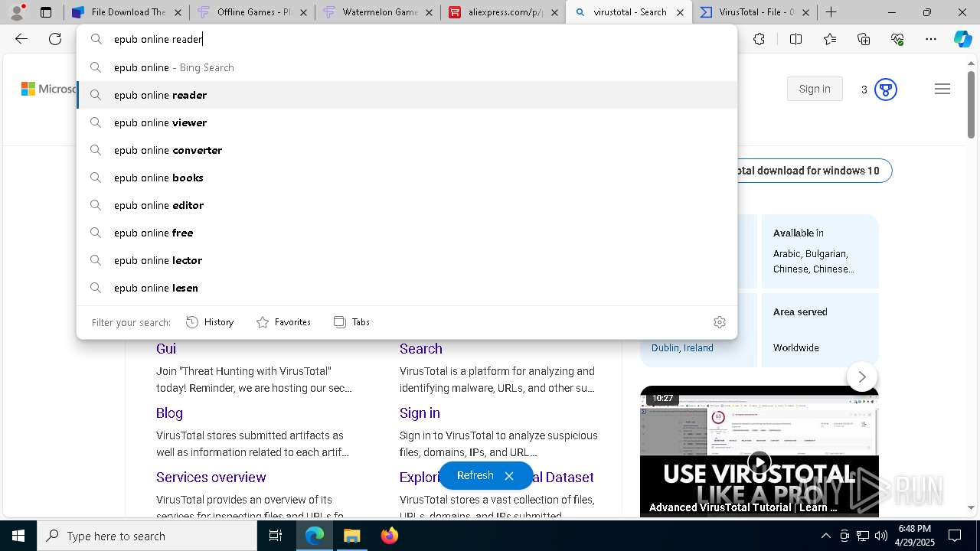980x551 pixels.
Task: Open the Sign in sitelink
Action: (x=420, y=412)
